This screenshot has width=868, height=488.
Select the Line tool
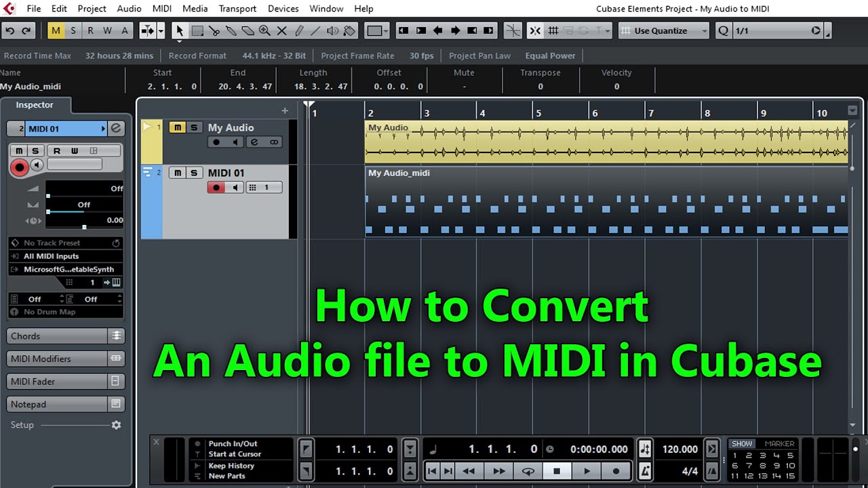(316, 30)
